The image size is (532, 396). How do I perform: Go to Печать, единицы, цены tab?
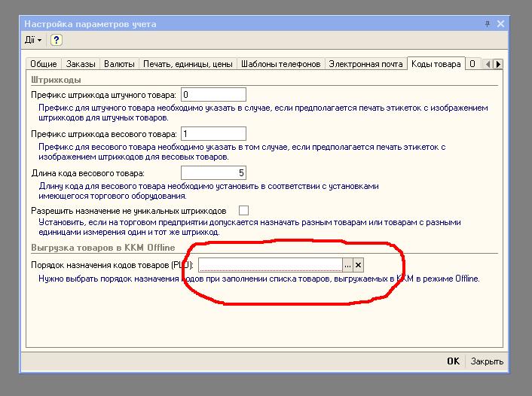pos(188,65)
